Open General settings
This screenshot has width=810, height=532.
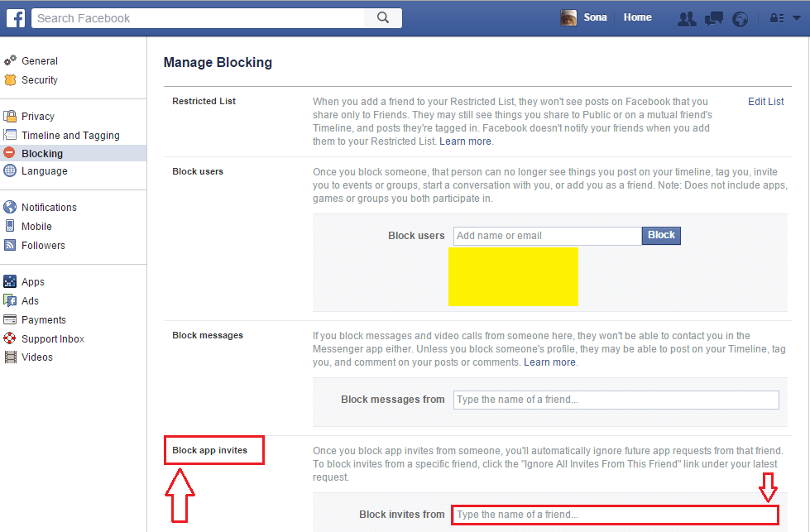[x=39, y=61]
